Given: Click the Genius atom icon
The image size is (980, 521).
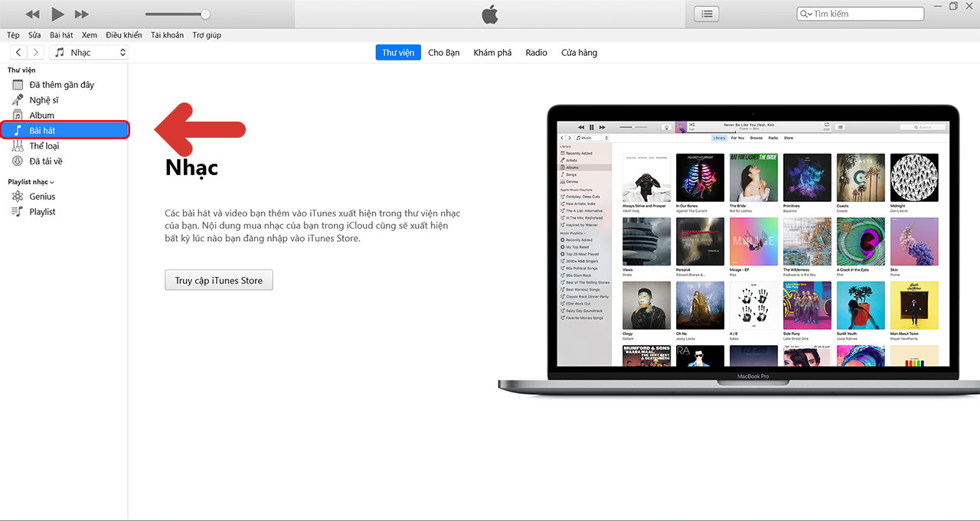Looking at the screenshot, I should (x=17, y=197).
